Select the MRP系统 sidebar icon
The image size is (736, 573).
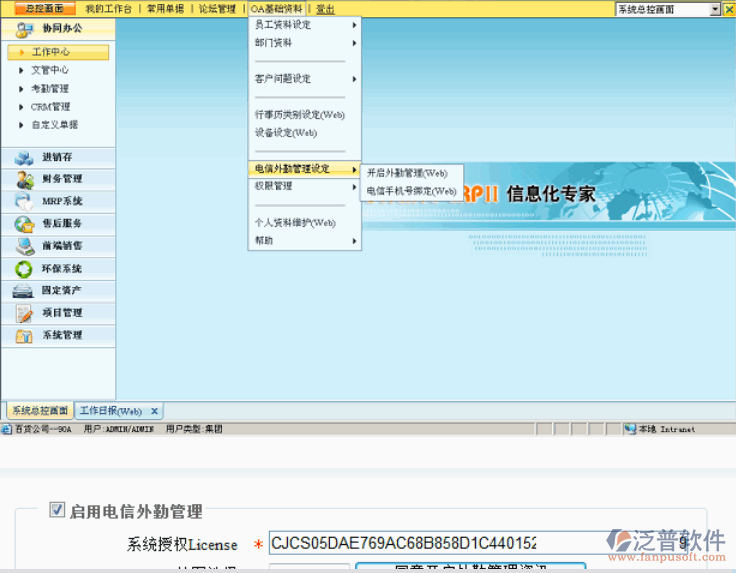(x=24, y=201)
